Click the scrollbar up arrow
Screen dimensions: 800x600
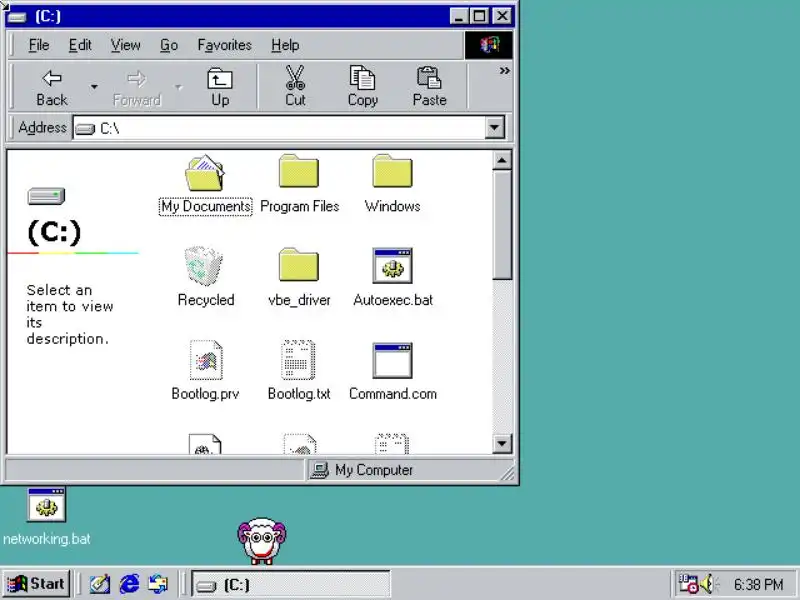(x=502, y=160)
